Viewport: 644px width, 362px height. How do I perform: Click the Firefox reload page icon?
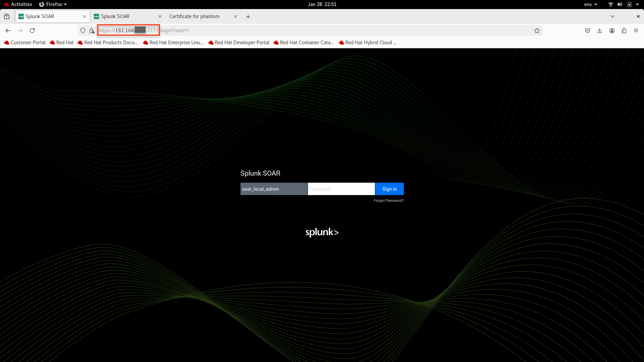[x=32, y=31]
